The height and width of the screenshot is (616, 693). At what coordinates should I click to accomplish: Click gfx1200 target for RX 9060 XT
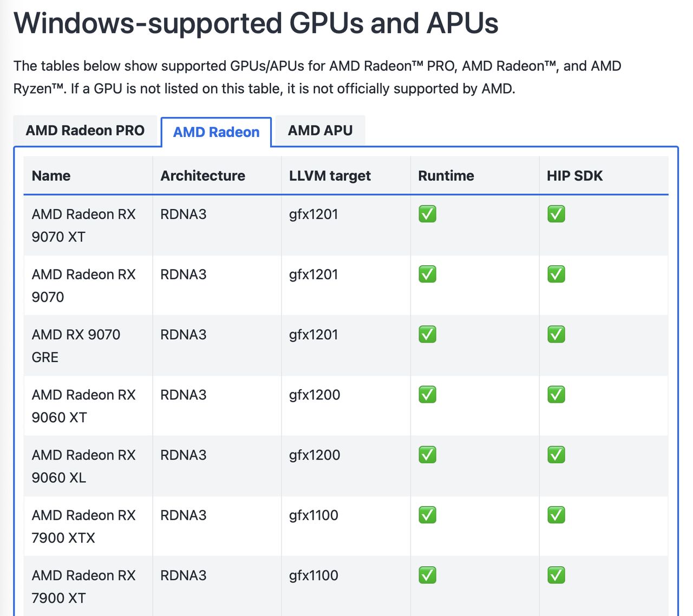tap(315, 395)
